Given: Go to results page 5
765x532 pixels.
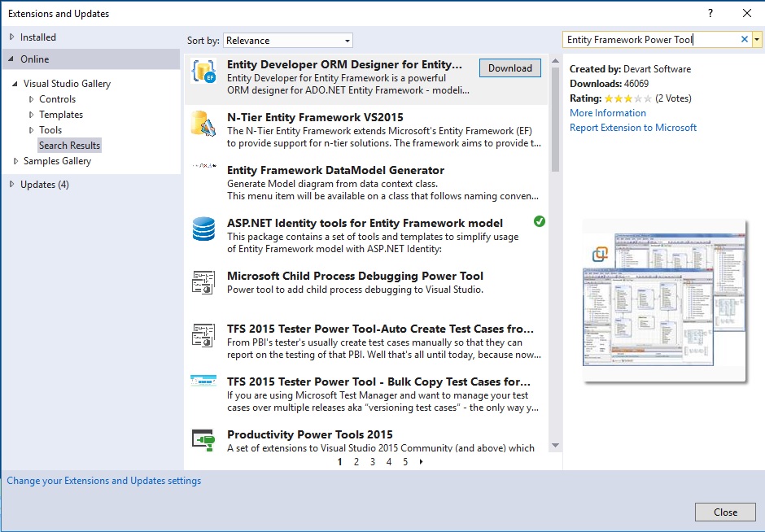Looking at the screenshot, I should pyautogui.click(x=405, y=461).
